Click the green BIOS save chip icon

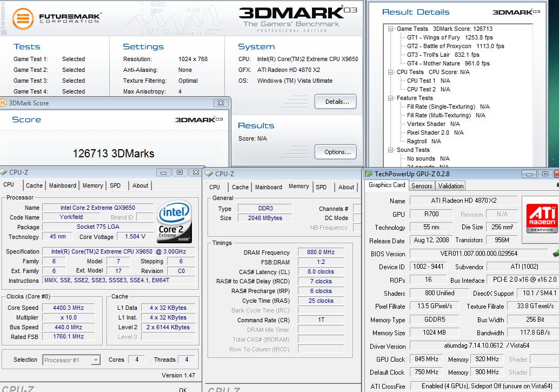(x=555, y=253)
